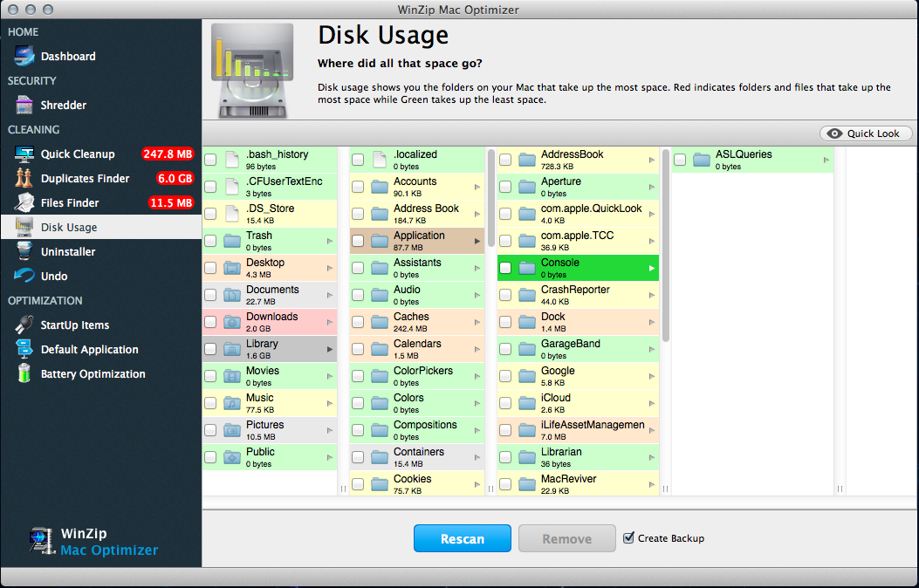The image size is (919, 588).
Task: Open Default Application in sidebar
Action: click(89, 350)
